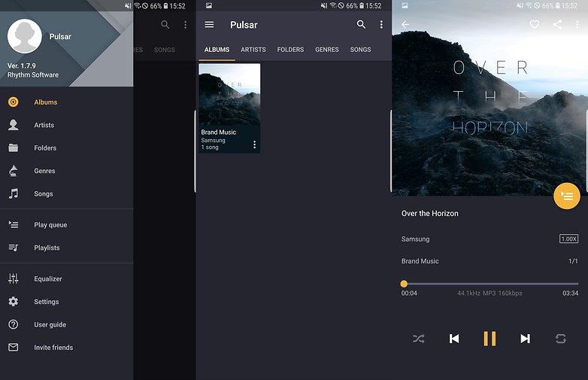Go back from the now playing screen

pos(405,24)
